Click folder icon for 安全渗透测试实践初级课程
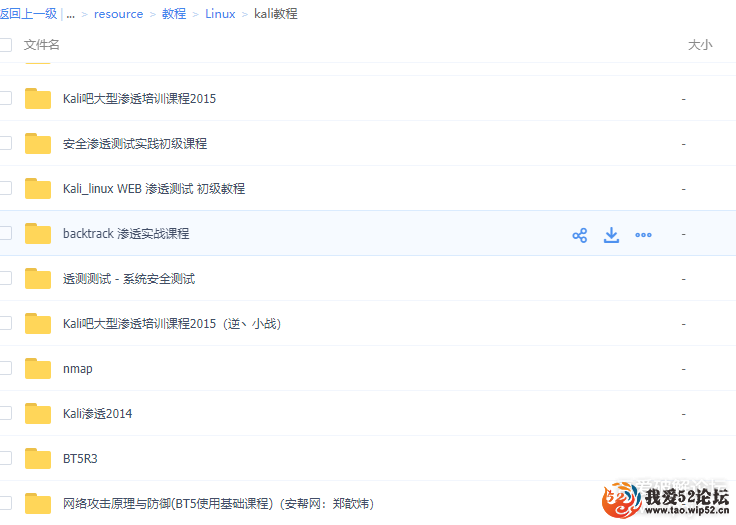This screenshot has width=736, height=525. 38,144
